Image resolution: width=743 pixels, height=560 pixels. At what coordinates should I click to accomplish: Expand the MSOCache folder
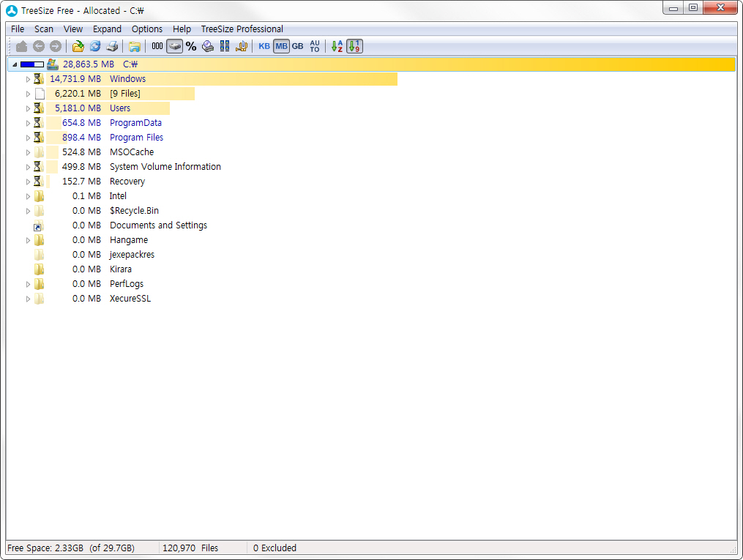point(28,152)
